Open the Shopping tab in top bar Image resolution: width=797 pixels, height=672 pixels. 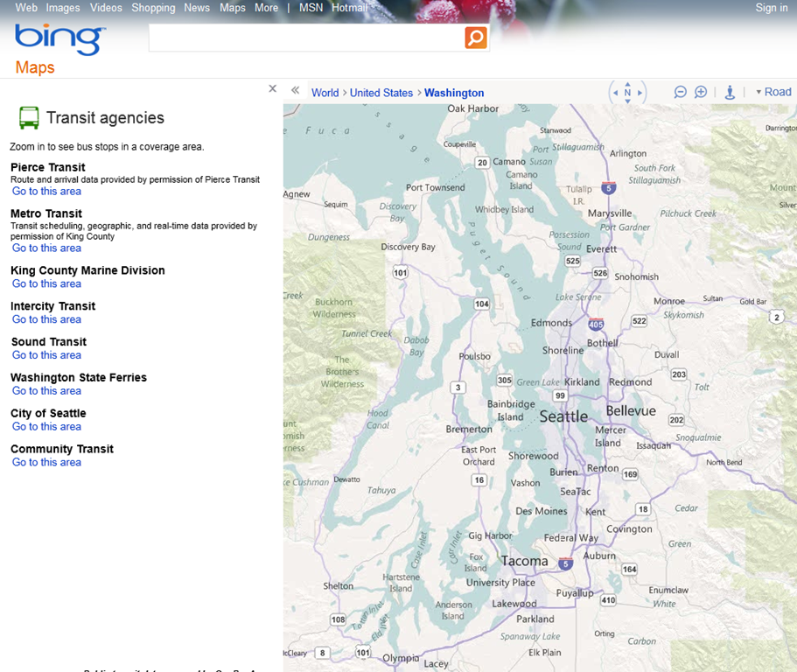pos(153,8)
